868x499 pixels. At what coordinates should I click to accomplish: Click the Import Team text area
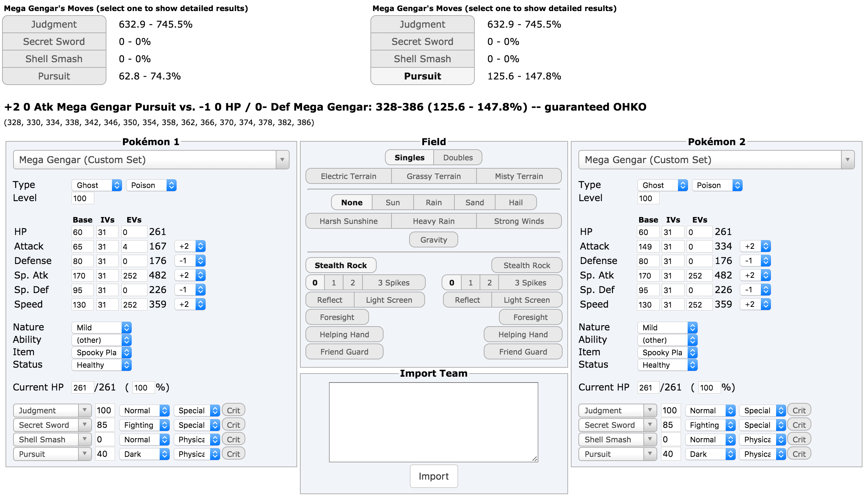(x=433, y=422)
